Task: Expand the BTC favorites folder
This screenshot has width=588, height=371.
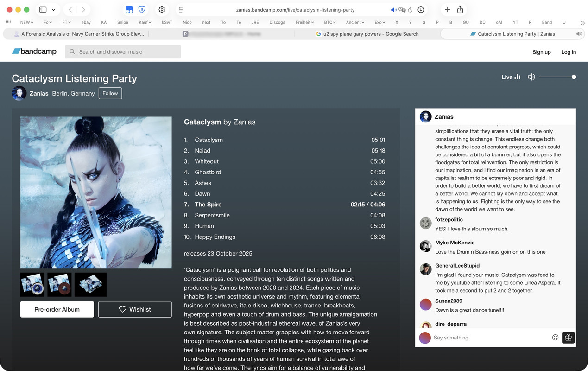Action: pyautogui.click(x=330, y=22)
